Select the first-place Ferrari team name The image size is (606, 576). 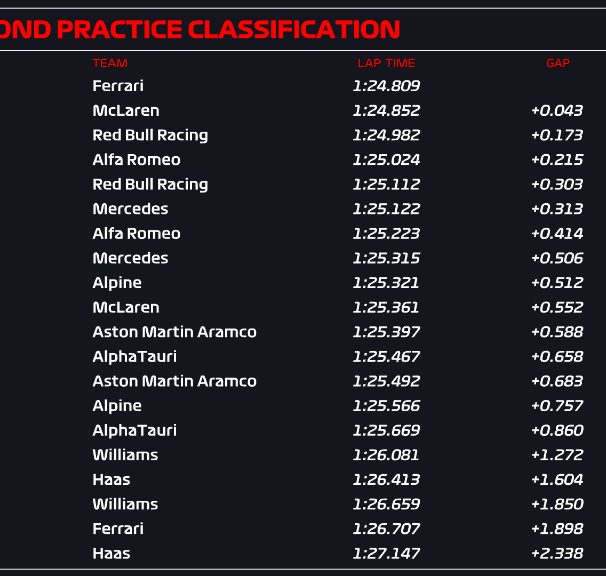[x=118, y=86]
